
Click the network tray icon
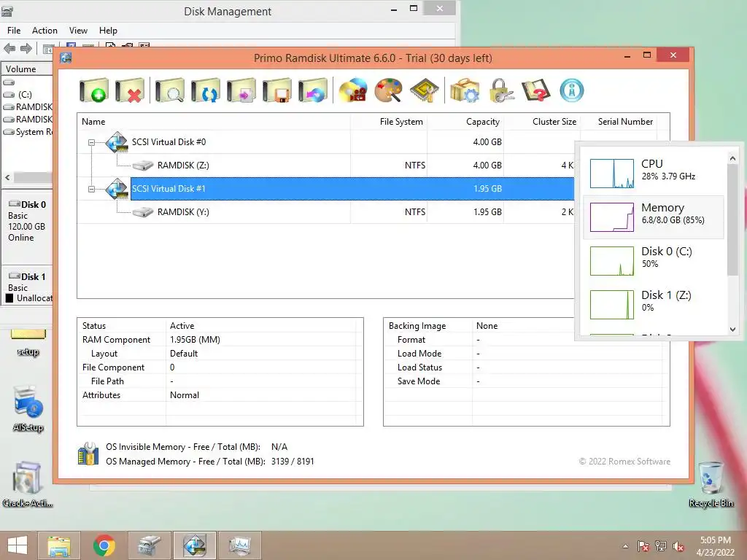[x=661, y=546]
